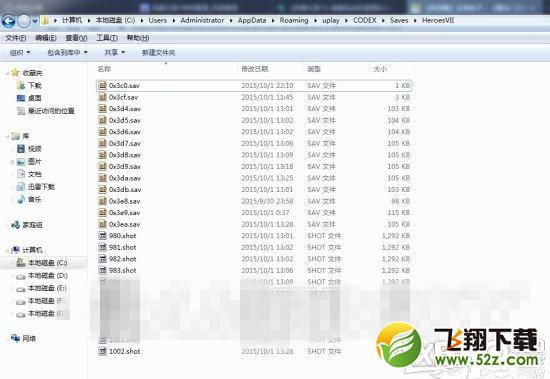This screenshot has height=379, width=550.
Task: Select file icon of 0x3cf.sav
Action: click(x=102, y=97)
